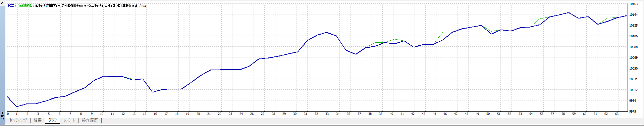
Task: Click trade number 33 on the horizontal axis
Action: (327, 114)
